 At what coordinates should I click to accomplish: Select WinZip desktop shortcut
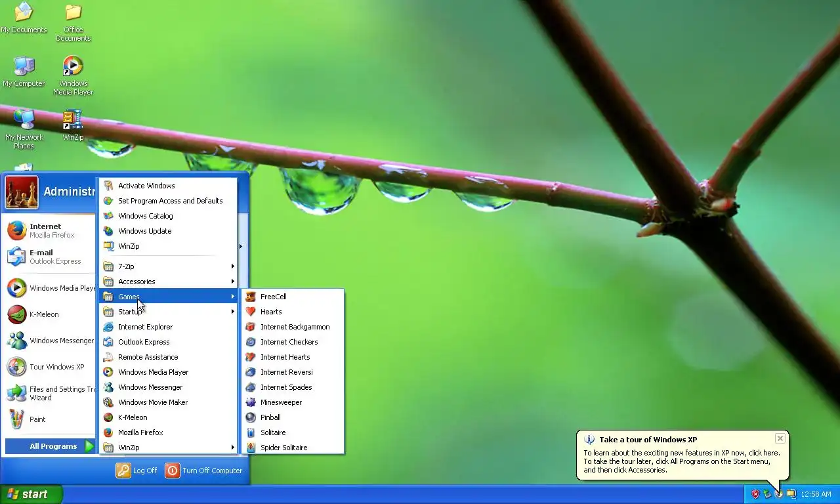point(73,125)
